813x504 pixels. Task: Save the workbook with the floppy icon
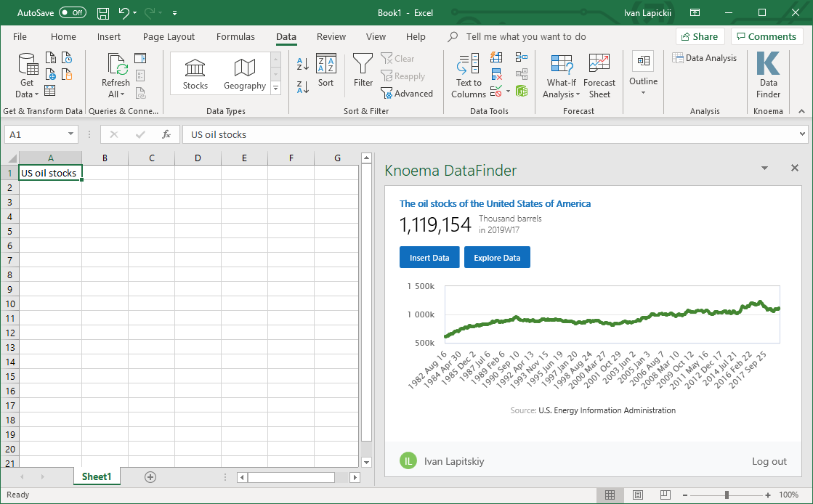tap(103, 13)
